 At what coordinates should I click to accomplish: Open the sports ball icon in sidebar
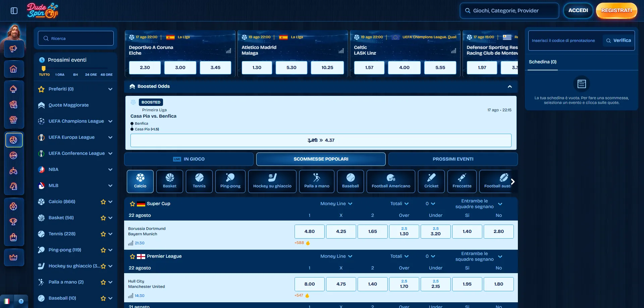(13, 140)
